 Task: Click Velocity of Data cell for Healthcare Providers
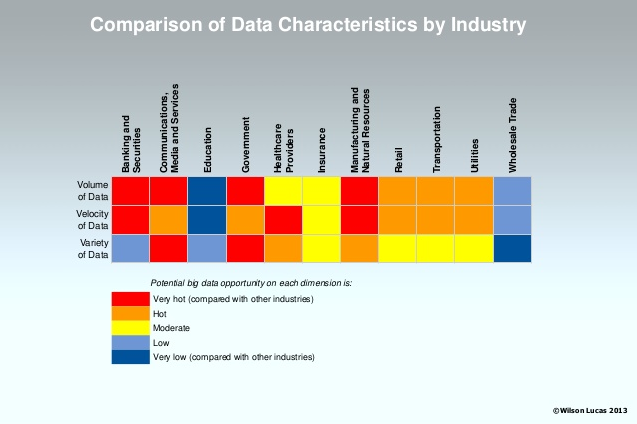click(283, 219)
